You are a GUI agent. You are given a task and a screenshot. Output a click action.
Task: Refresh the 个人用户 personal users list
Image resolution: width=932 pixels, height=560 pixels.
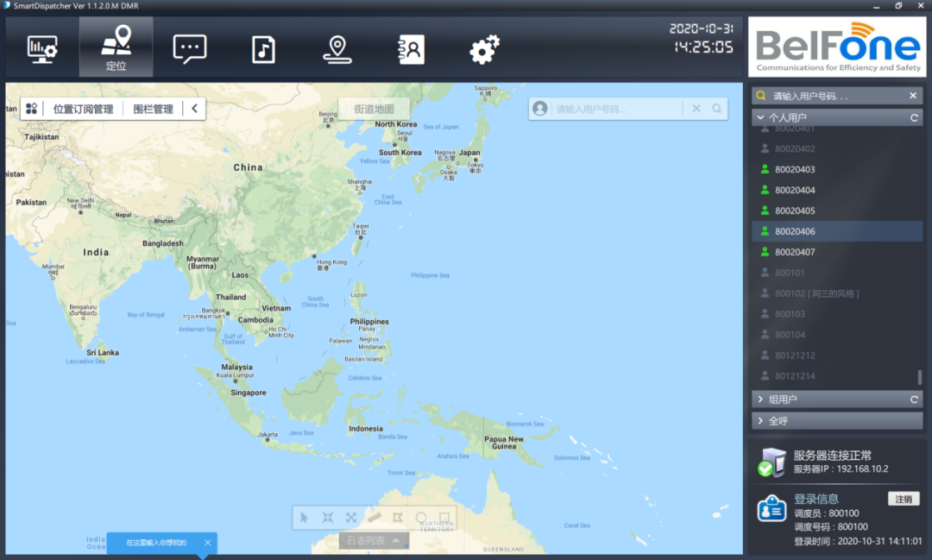[x=914, y=117]
